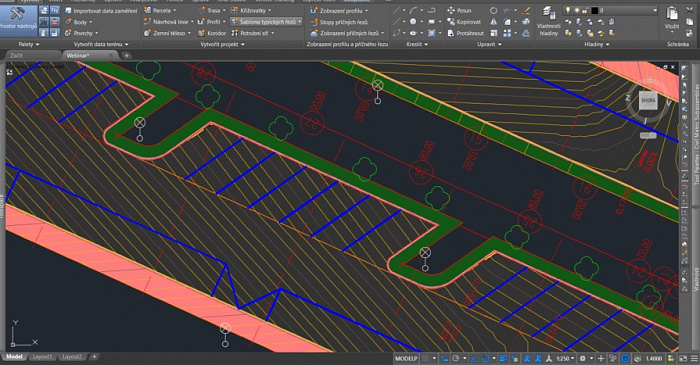Image resolution: width=700 pixels, height=365 pixels.
Task: Switch to the Model tab
Action: point(14,357)
